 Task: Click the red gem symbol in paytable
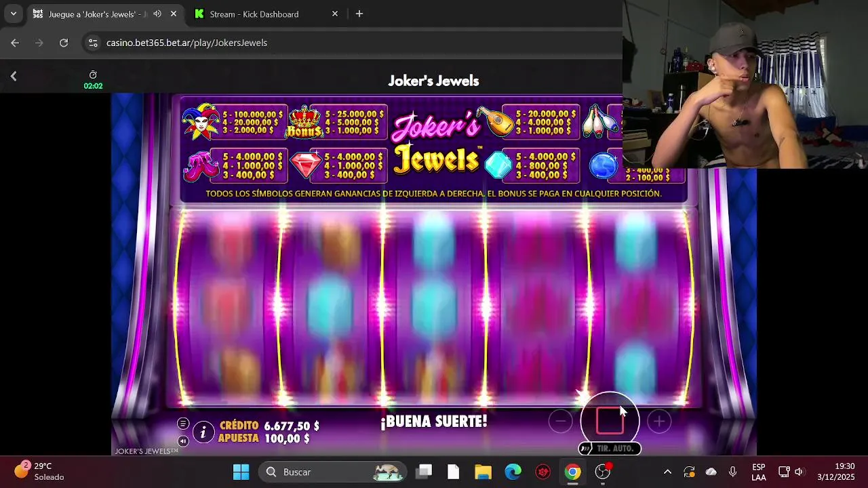(x=305, y=165)
